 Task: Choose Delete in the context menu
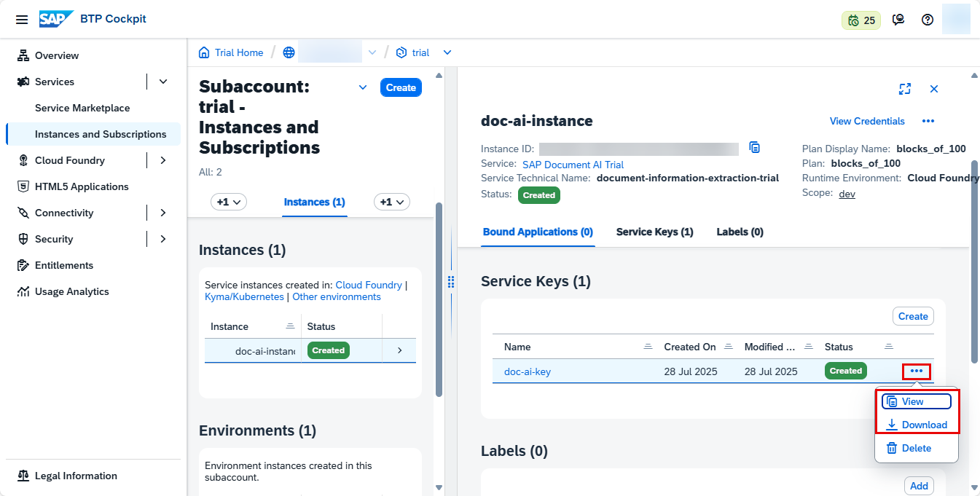917,448
